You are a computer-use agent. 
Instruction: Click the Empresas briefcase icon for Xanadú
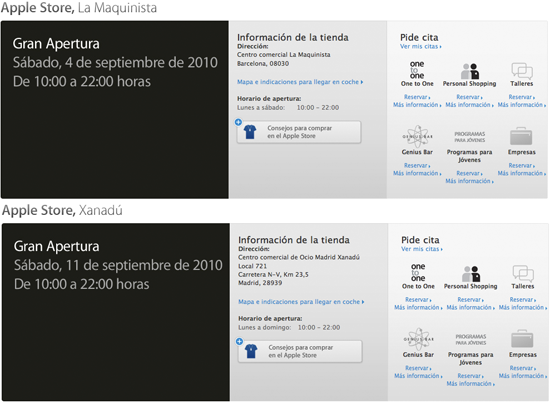(x=522, y=339)
